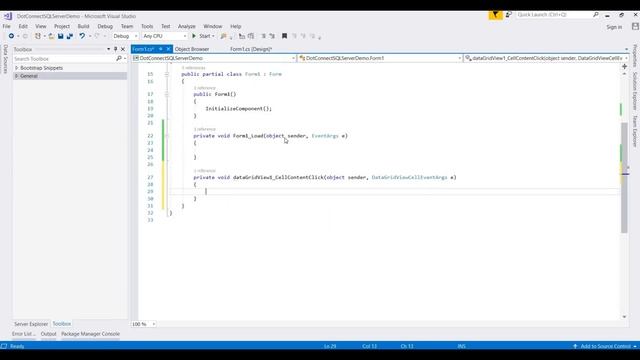Click the Save toolbar icon
Screen dimensions: 640x360
coord(60,36)
